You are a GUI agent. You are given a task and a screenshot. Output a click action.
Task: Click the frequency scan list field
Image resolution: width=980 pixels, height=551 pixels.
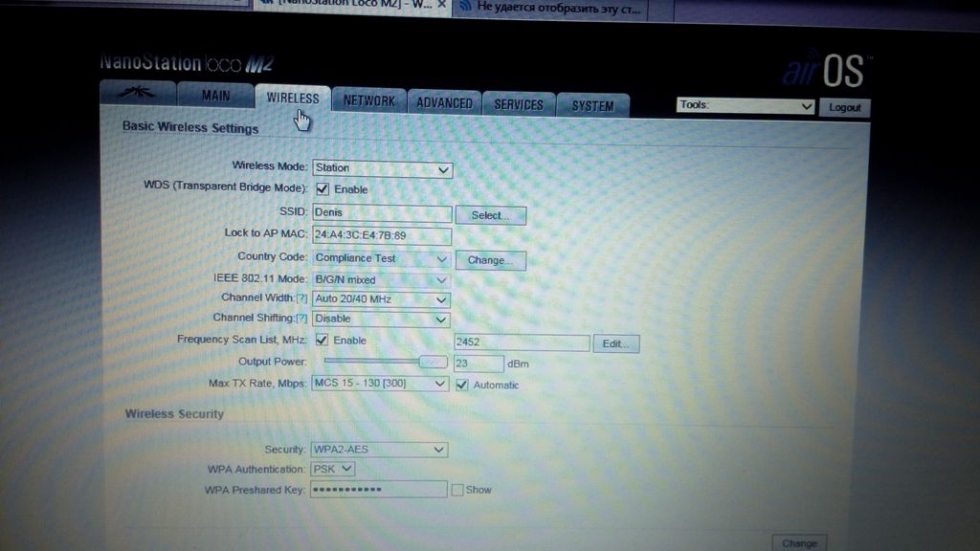tap(522, 342)
